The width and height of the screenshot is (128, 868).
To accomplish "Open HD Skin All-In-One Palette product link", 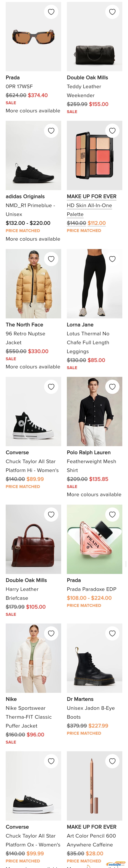I will tap(89, 210).
